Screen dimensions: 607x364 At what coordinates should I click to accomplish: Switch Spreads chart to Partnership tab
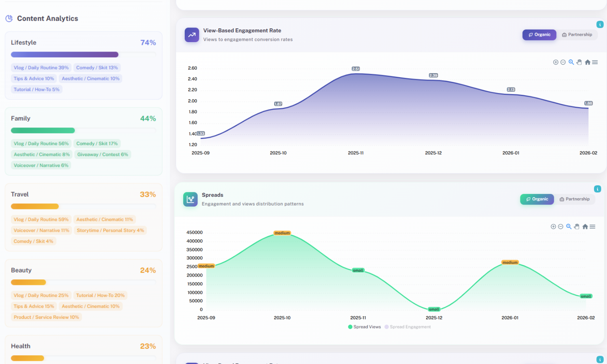tap(575, 199)
